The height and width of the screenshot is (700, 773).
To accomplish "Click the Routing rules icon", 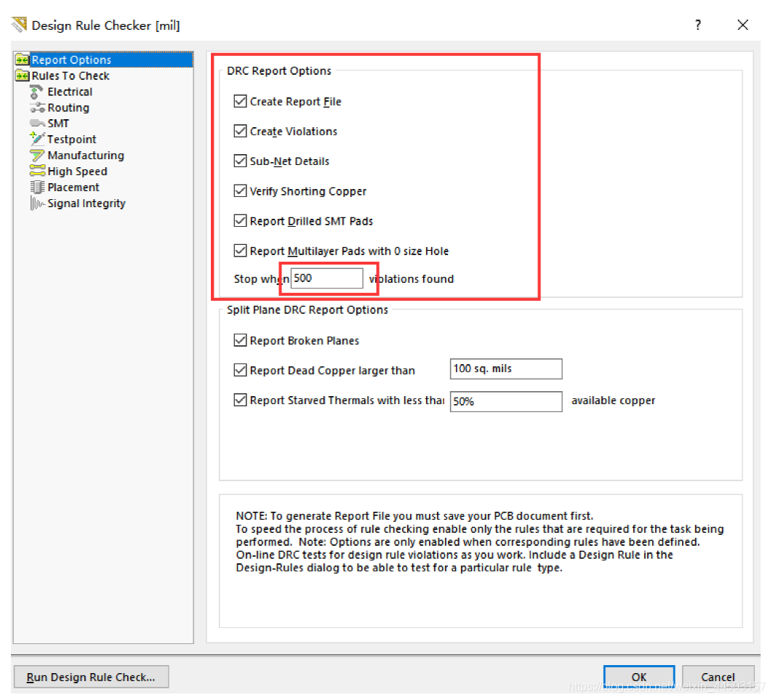I will pos(36,108).
